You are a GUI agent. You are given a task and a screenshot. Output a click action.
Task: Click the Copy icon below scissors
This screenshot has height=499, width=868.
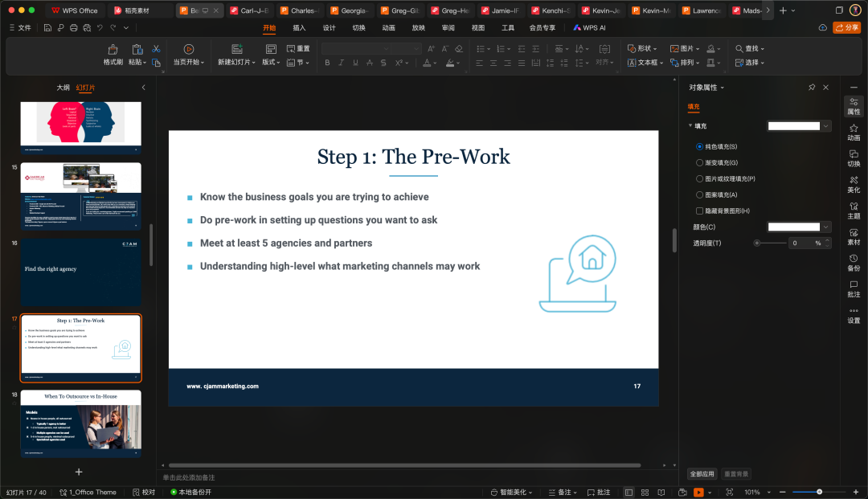point(156,63)
